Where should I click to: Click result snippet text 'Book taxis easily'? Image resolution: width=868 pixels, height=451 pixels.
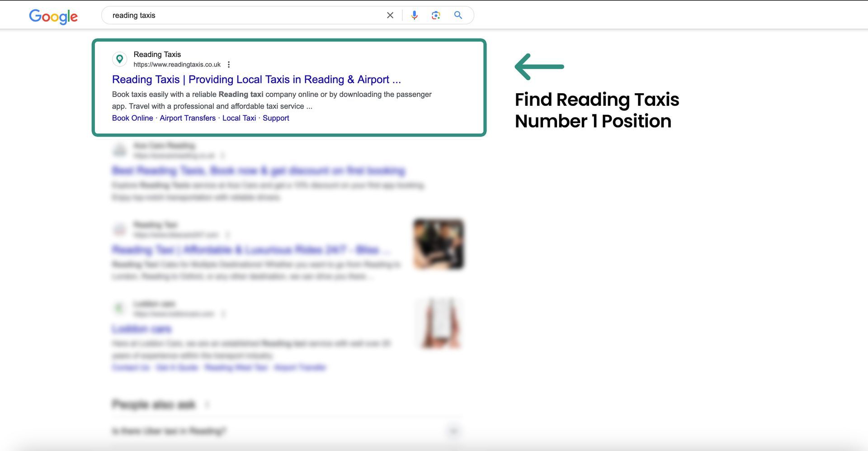pos(272,100)
